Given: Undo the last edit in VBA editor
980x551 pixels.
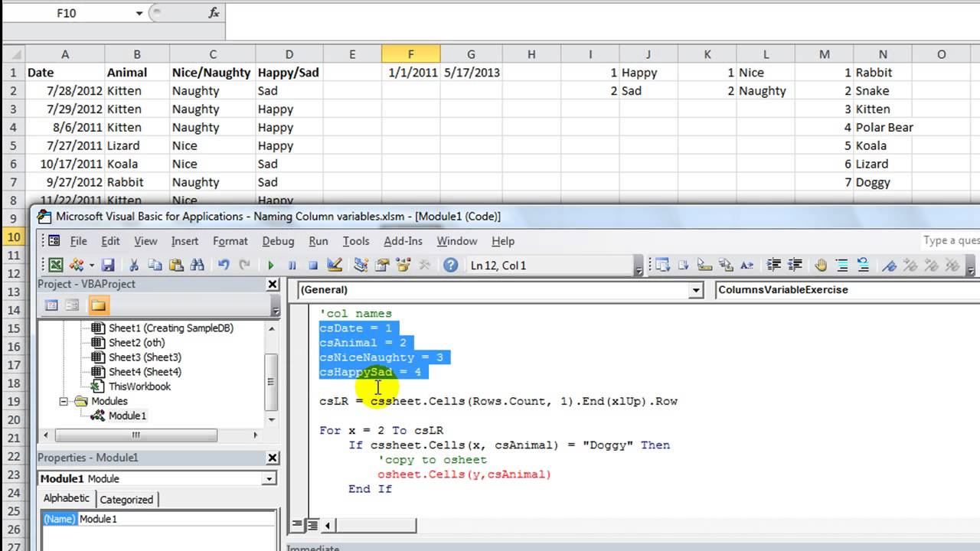Looking at the screenshot, I should [x=224, y=266].
